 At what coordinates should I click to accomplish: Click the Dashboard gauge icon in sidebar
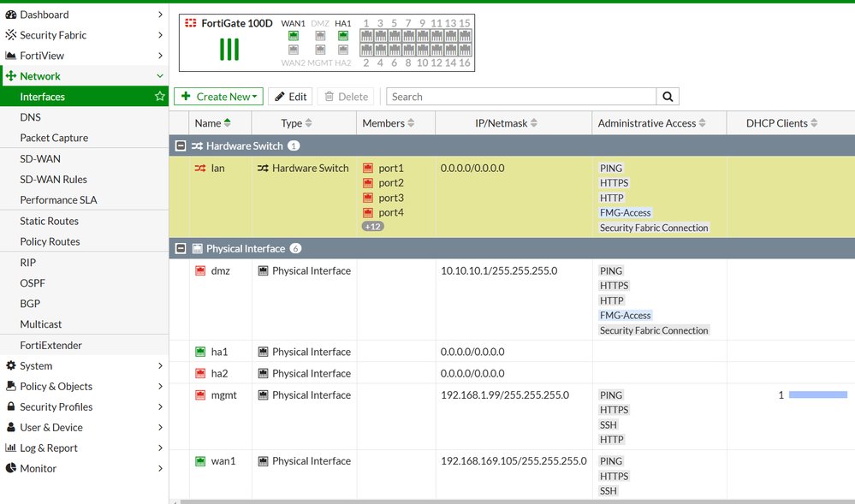(x=11, y=15)
